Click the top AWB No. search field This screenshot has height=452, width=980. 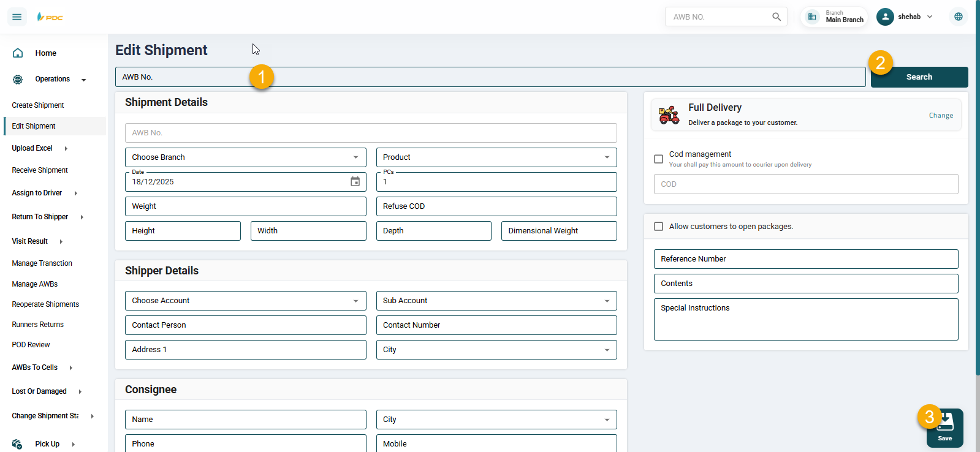pyautogui.click(x=490, y=77)
